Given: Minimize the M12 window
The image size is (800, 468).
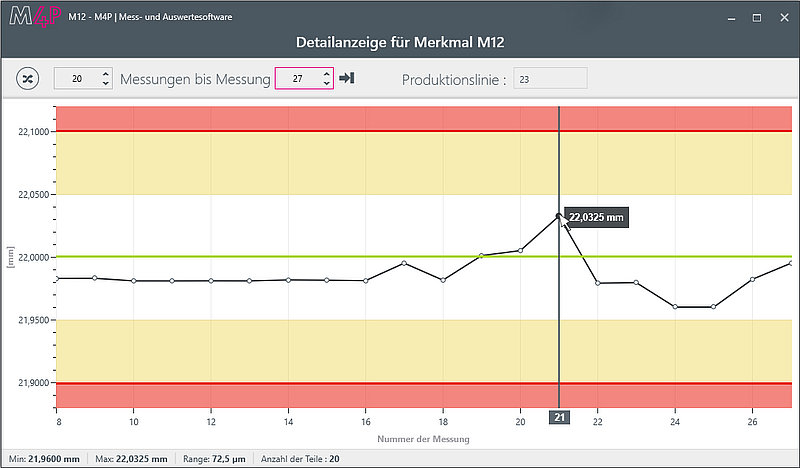Looking at the screenshot, I should click(732, 18).
